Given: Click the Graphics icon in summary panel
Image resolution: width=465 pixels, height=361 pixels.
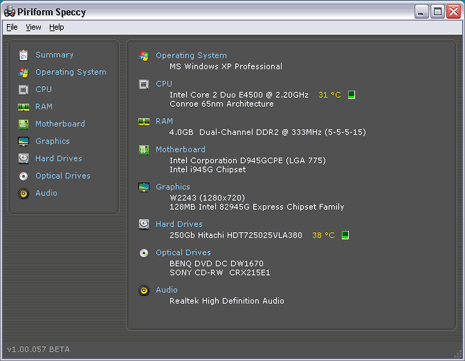Looking at the screenshot, I should [144, 187].
